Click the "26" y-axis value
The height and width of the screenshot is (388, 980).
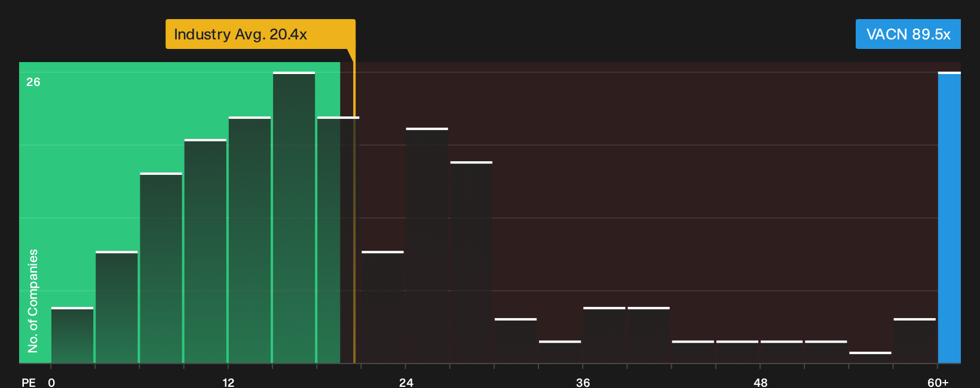click(33, 82)
